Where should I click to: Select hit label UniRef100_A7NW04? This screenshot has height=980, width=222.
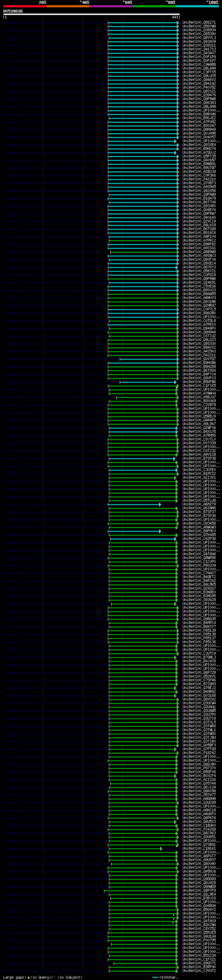(199, 394)
